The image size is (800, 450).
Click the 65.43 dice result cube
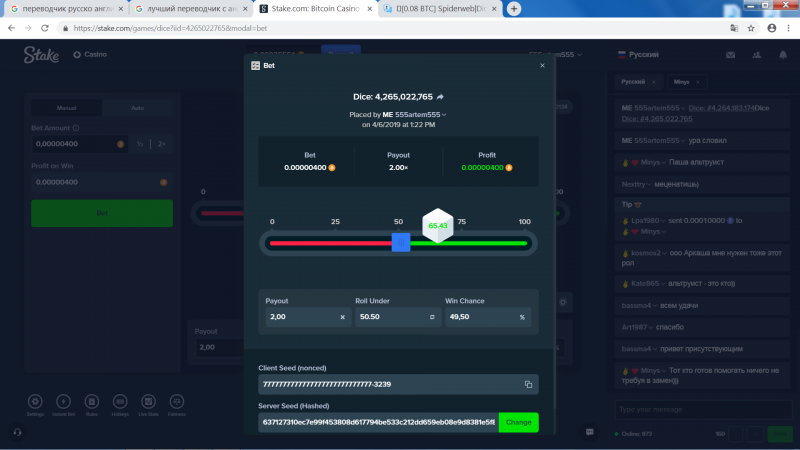coord(438,226)
